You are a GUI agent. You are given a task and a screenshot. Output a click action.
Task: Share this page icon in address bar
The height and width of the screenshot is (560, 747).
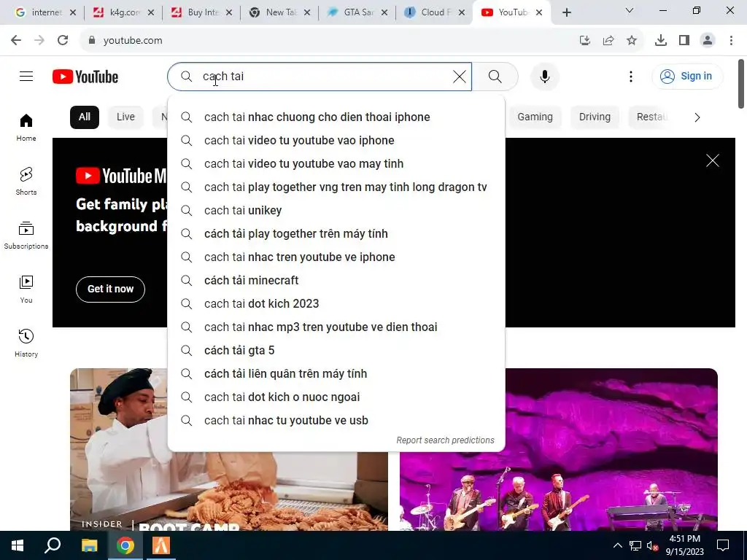(608, 41)
